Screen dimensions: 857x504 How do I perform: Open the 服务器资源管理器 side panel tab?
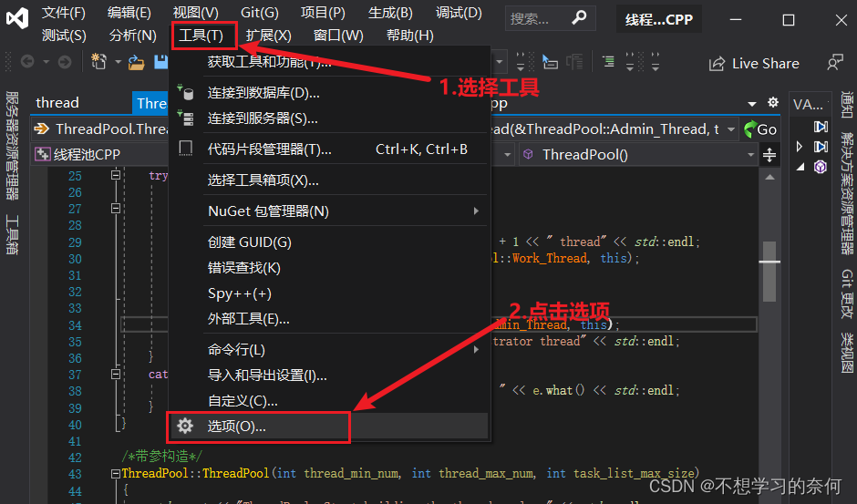tap(12, 146)
